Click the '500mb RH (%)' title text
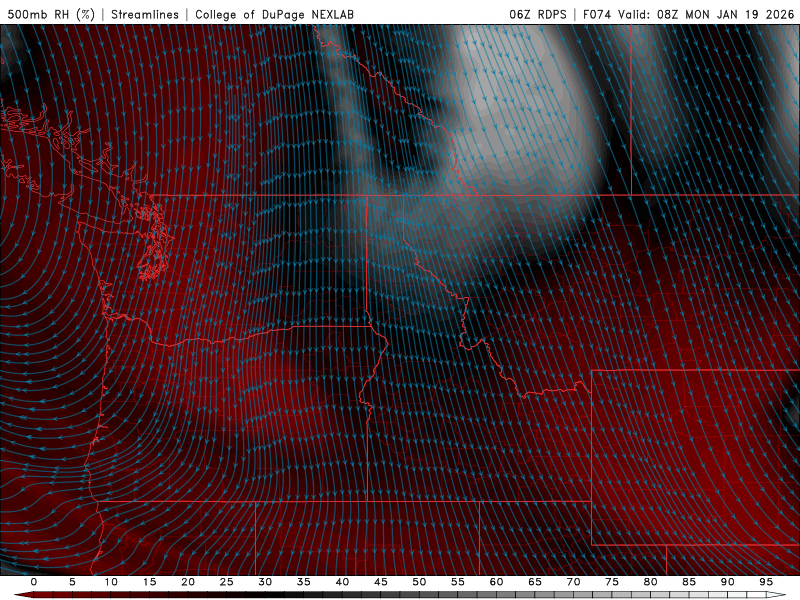This screenshot has height=600, width=800. pos(52,14)
